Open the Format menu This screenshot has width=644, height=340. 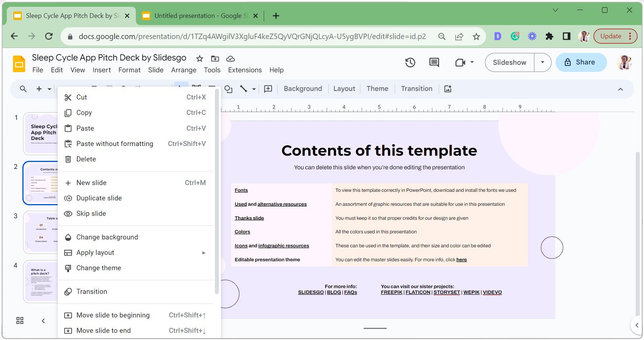[x=129, y=70]
